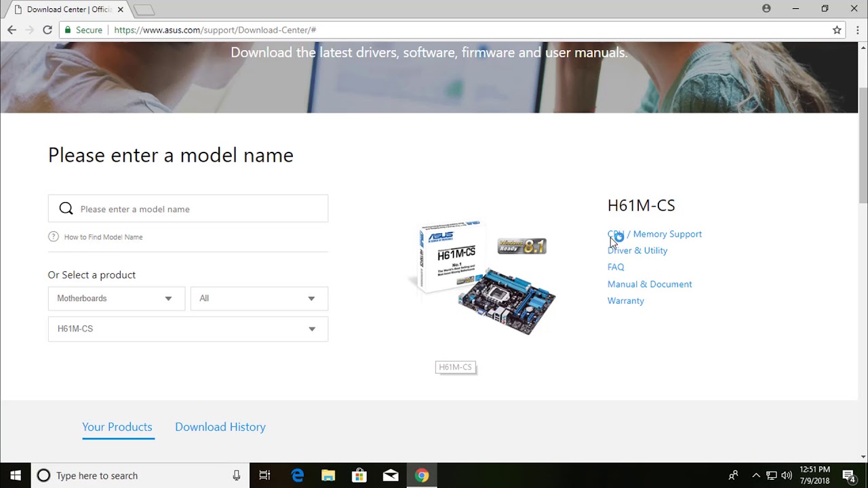Screen dimensions: 868x488
Task: Click the microphone icon in the Windows search bar
Action: pos(237,475)
